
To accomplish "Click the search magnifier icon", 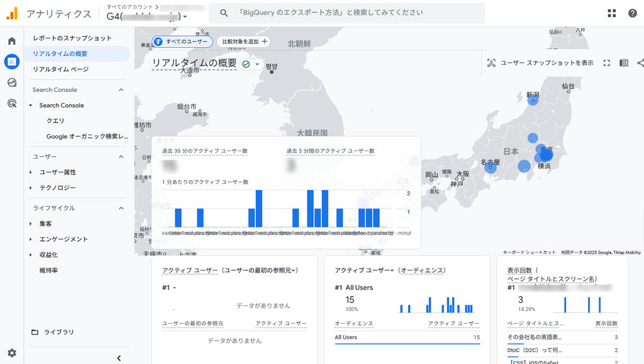I will coord(224,13).
